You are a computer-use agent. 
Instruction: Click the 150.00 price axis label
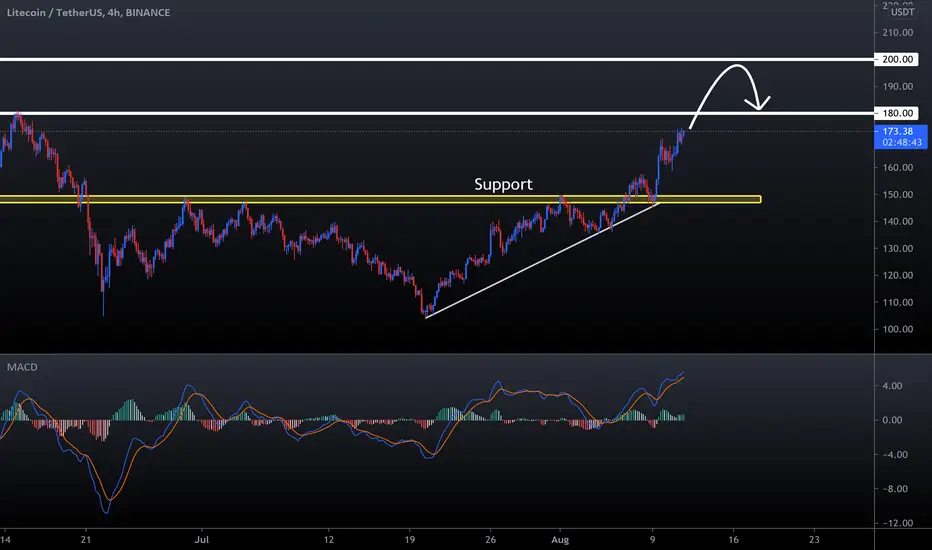tap(898, 194)
